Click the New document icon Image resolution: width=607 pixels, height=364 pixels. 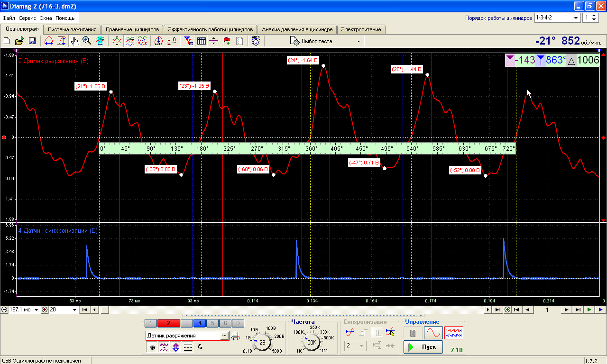click(7, 41)
